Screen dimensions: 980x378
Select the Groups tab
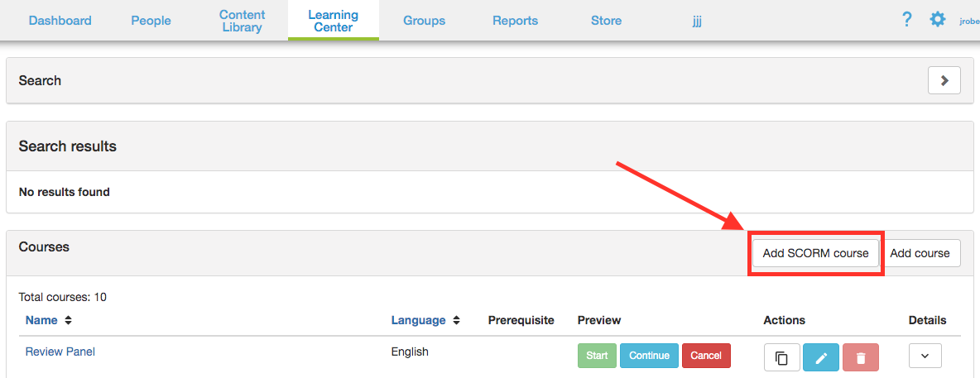(424, 21)
